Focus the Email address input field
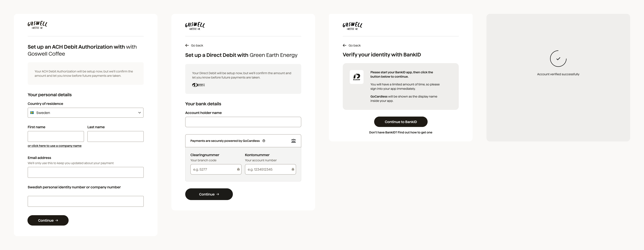Image resolution: width=644 pixels, height=250 pixels. pyautogui.click(x=85, y=172)
